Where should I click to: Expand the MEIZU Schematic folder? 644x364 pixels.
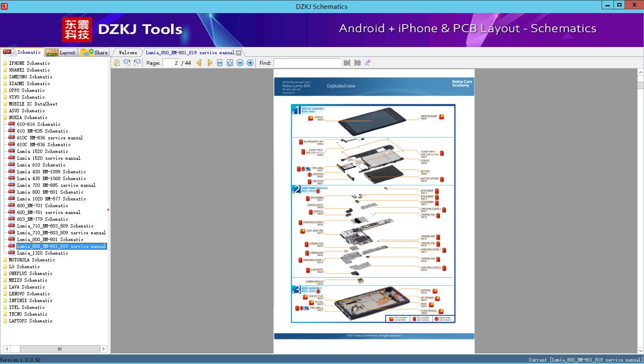pos(28,280)
